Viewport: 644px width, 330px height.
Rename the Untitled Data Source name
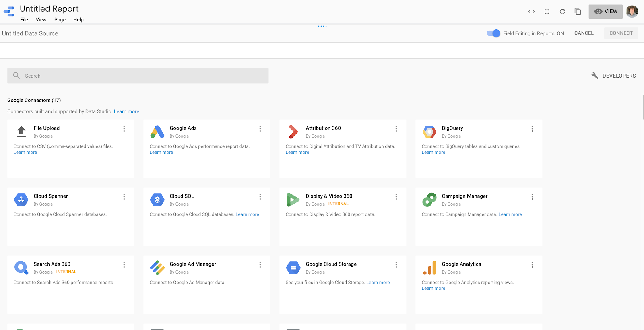[30, 33]
